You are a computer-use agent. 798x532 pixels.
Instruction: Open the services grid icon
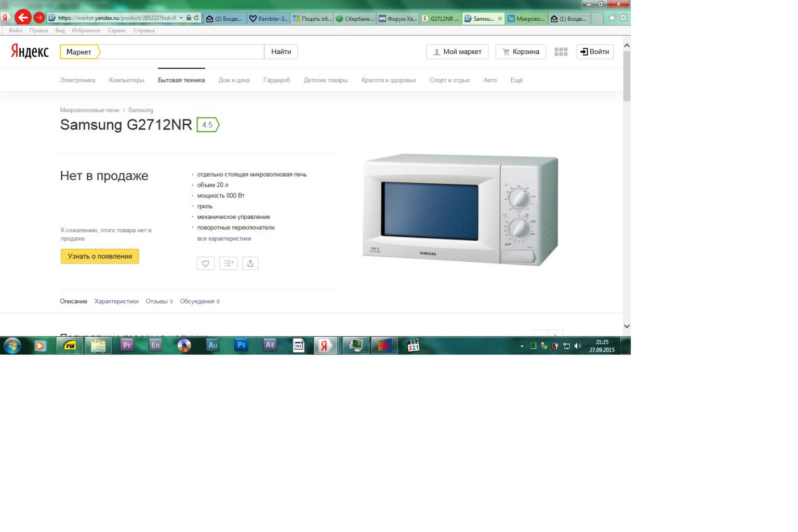click(x=561, y=52)
